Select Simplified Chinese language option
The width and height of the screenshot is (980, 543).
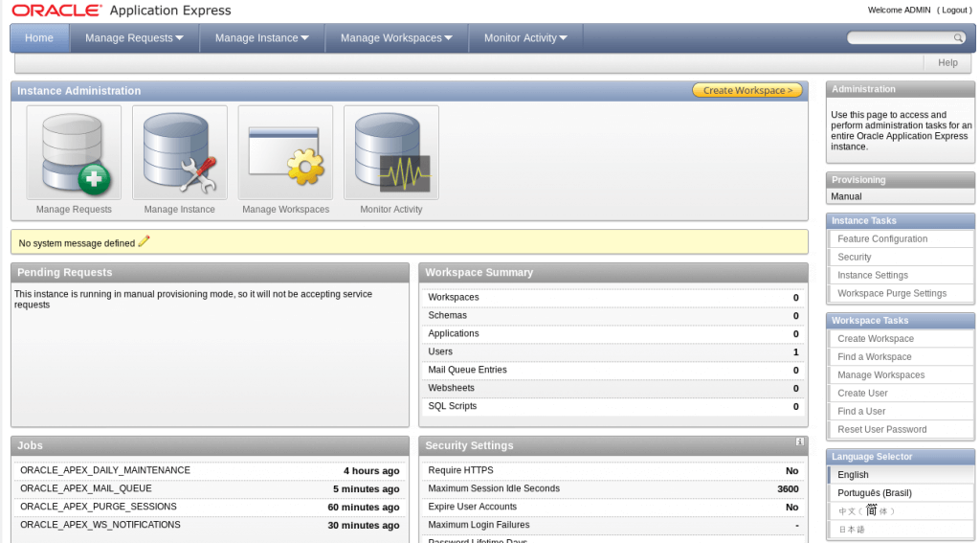(866, 511)
